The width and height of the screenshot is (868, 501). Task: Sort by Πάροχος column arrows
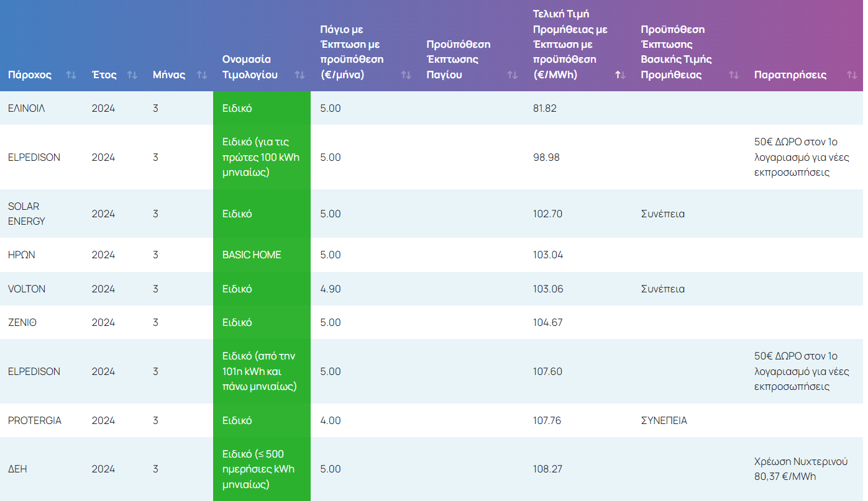(71, 75)
